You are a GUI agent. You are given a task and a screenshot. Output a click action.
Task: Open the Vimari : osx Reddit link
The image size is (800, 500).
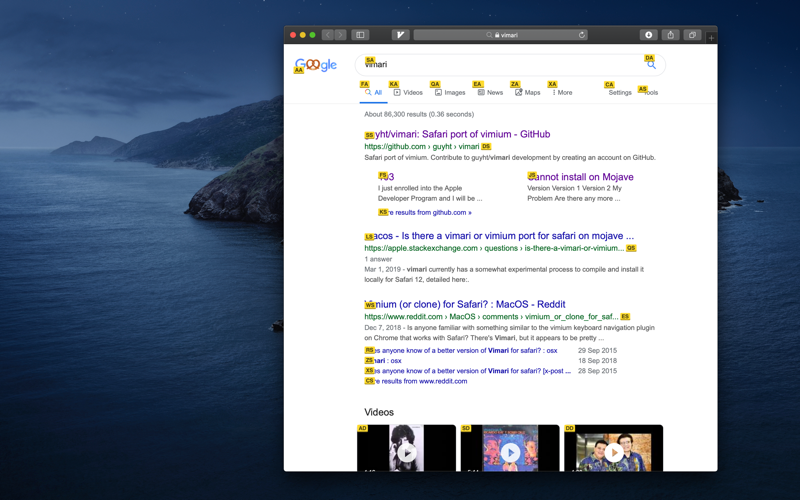tap(383, 361)
